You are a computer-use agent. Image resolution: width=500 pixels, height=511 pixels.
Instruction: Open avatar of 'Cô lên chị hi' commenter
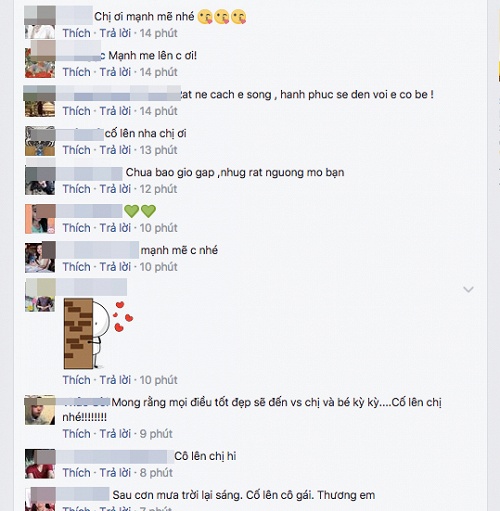coord(40,464)
